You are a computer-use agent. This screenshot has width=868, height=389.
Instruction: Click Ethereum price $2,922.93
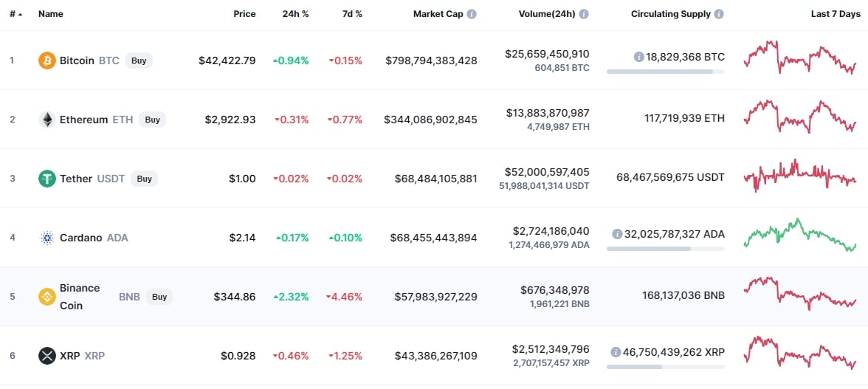click(230, 120)
